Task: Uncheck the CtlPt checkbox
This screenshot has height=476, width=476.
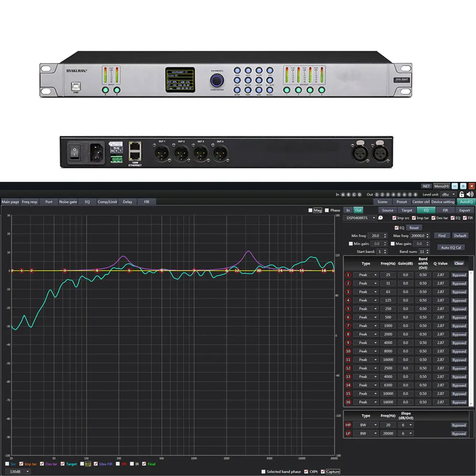Action: tap(306, 472)
